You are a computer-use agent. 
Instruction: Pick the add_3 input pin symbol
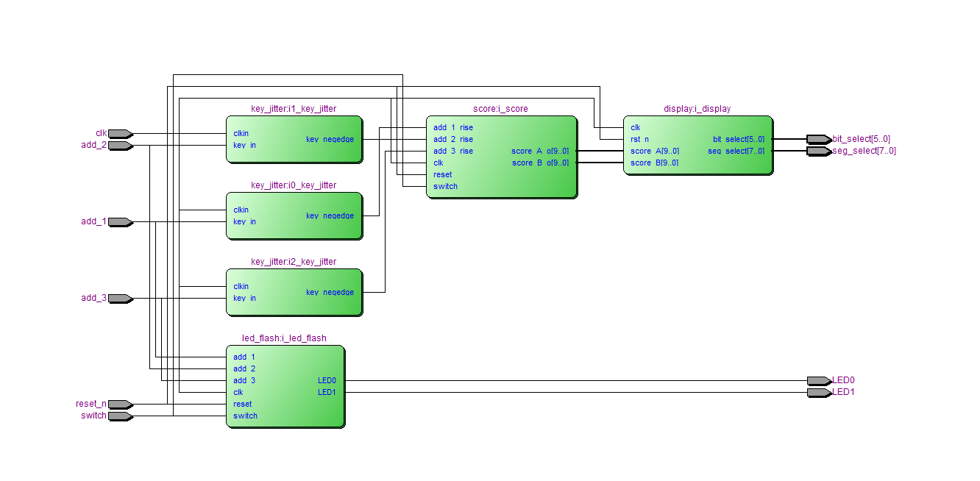coord(120,299)
